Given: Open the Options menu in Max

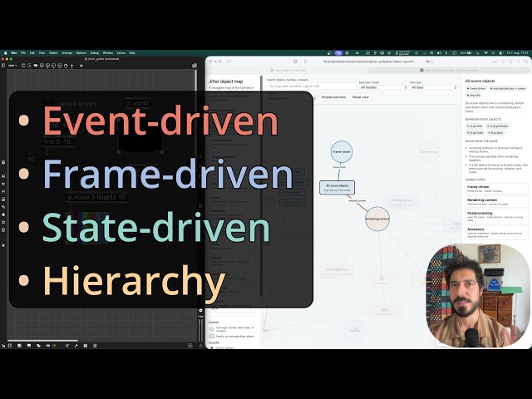Looking at the screenshot, I should point(81,53).
